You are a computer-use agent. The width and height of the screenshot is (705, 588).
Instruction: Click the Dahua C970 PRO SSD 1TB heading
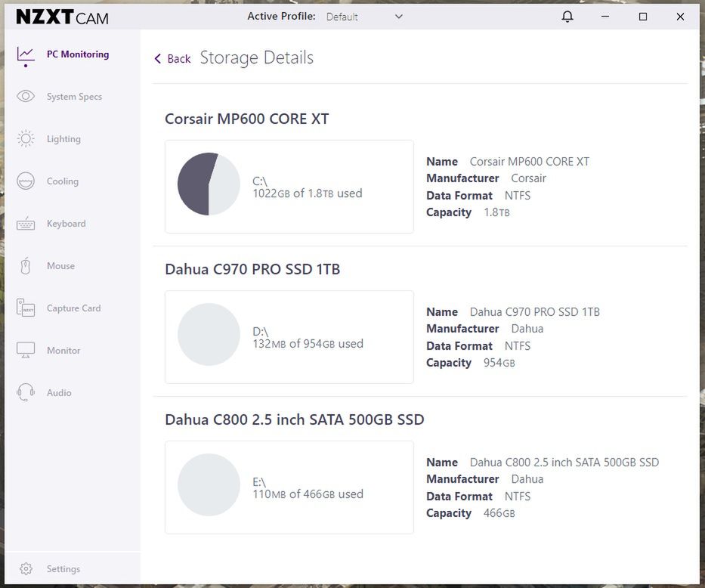(x=252, y=269)
